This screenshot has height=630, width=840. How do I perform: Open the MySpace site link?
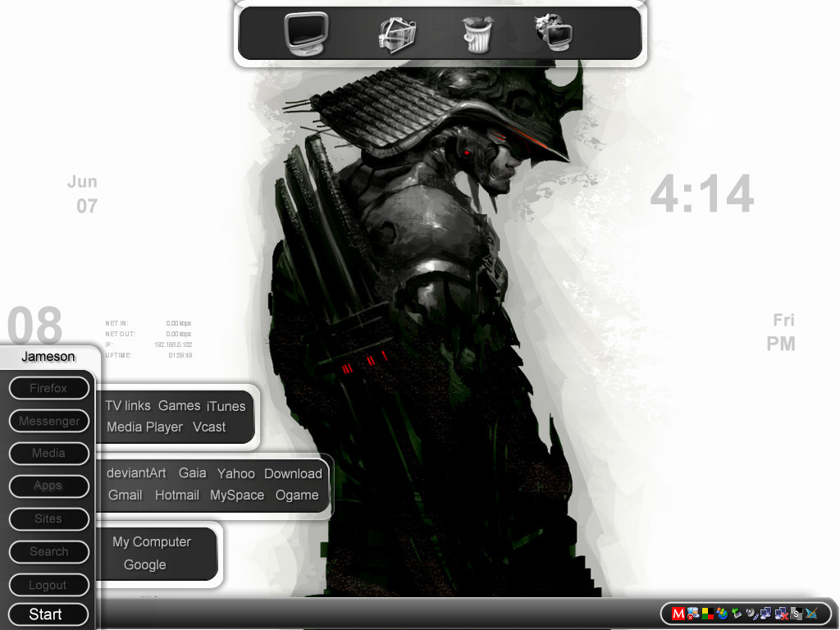click(x=237, y=495)
